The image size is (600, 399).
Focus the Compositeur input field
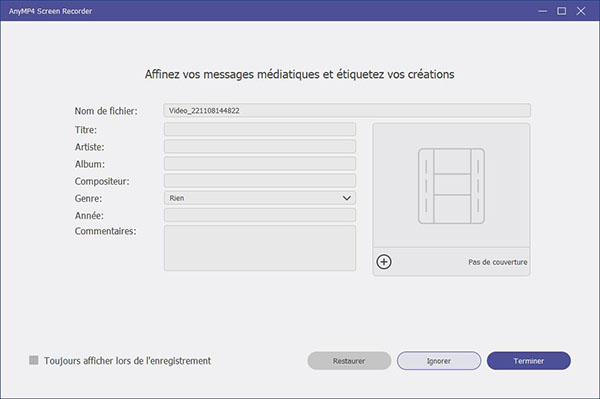click(x=260, y=181)
